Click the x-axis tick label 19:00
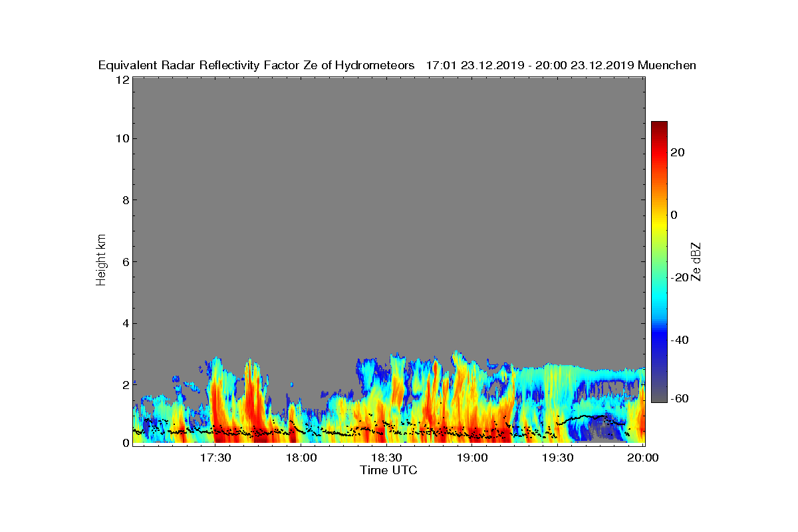The width and height of the screenshot is (798, 532). pos(473,458)
